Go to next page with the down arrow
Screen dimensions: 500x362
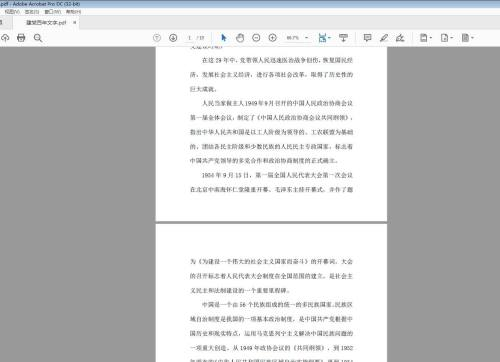pos(173,38)
